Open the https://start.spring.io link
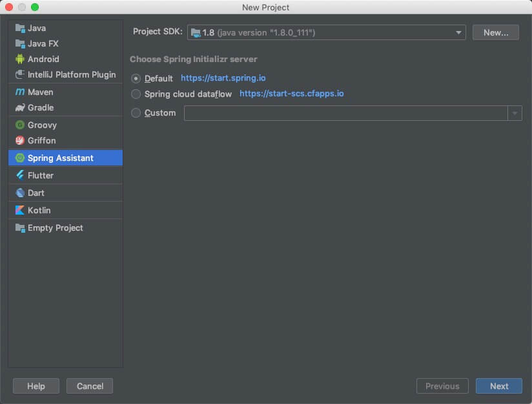The width and height of the screenshot is (532, 404). point(223,78)
